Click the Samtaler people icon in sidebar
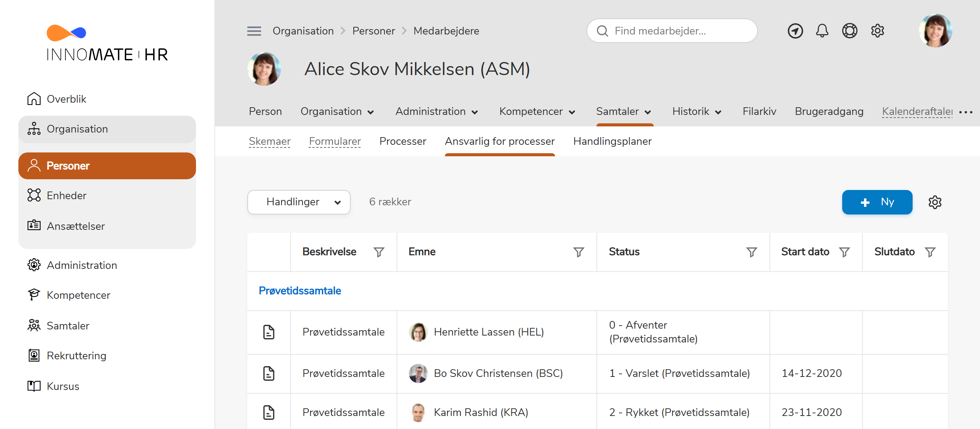Viewport: 980px width, 429px height. pyautogui.click(x=34, y=325)
